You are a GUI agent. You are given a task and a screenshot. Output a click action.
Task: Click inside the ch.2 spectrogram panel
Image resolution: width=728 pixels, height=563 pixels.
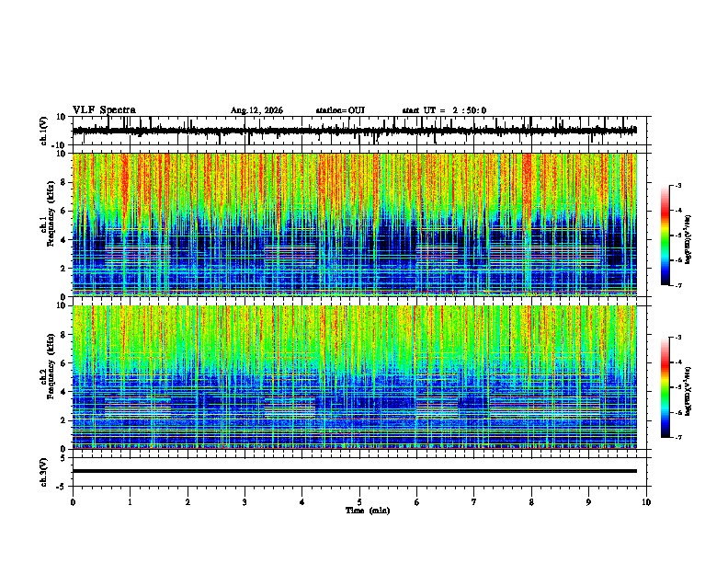click(x=354, y=377)
